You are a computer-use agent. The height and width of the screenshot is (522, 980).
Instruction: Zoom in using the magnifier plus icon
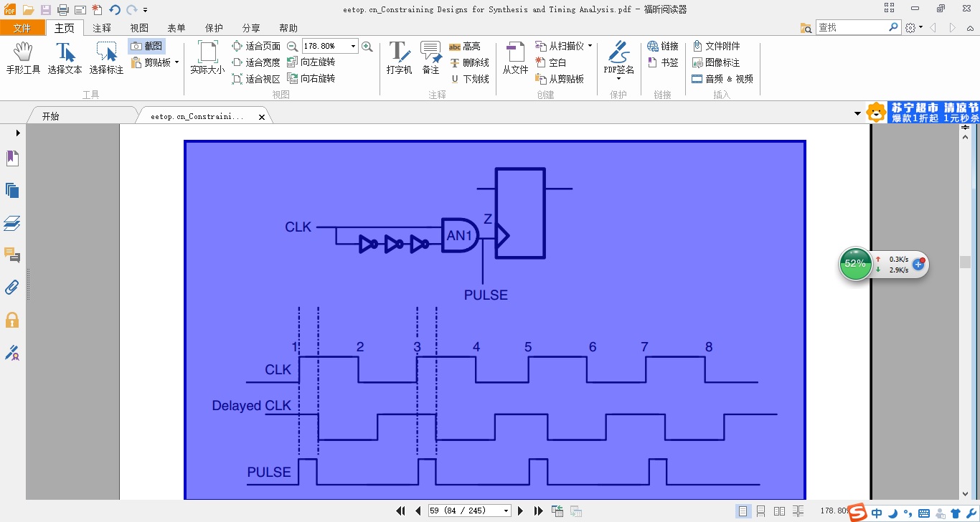click(x=367, y=46)
